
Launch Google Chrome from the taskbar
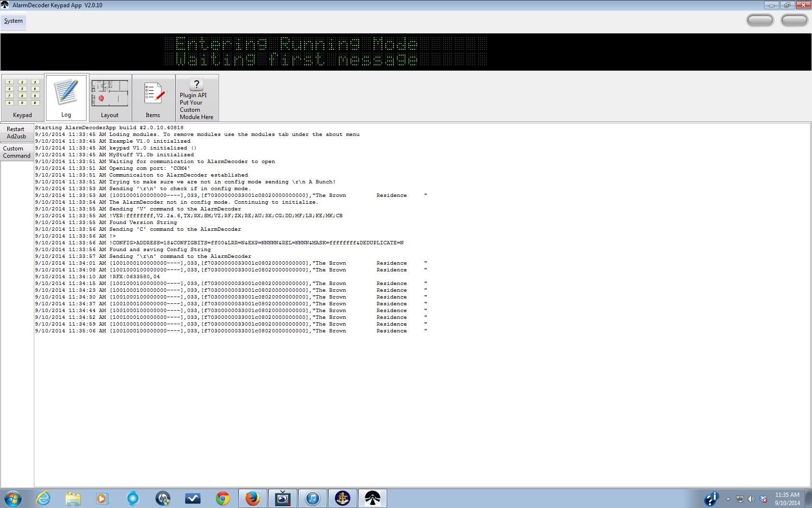click(x=223, y=498)
